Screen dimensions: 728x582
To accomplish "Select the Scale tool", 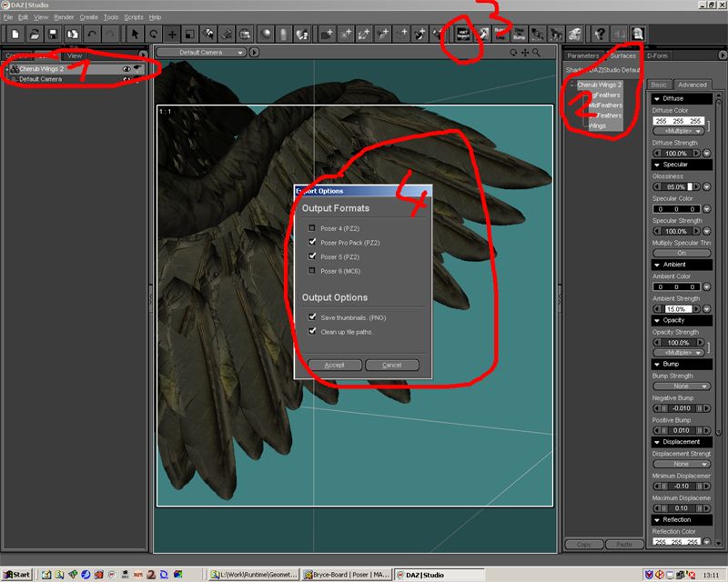I will coord(190,34).
